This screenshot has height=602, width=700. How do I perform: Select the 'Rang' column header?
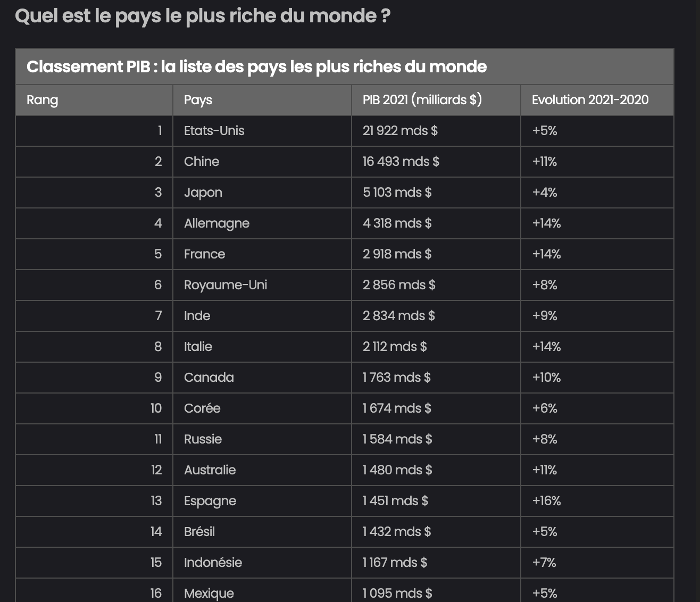[x=43, y=100]
